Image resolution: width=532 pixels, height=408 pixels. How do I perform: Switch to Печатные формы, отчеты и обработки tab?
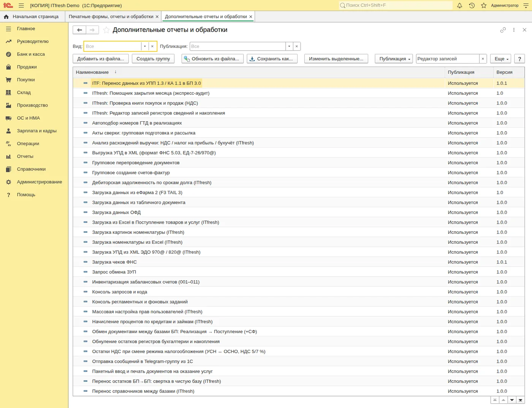pos(111,17)
